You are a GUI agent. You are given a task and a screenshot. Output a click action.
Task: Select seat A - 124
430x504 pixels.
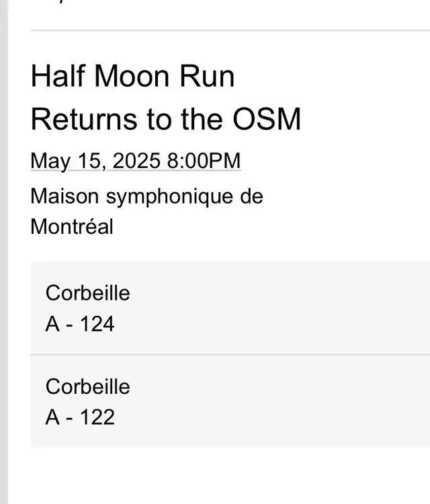pos(80,324)
